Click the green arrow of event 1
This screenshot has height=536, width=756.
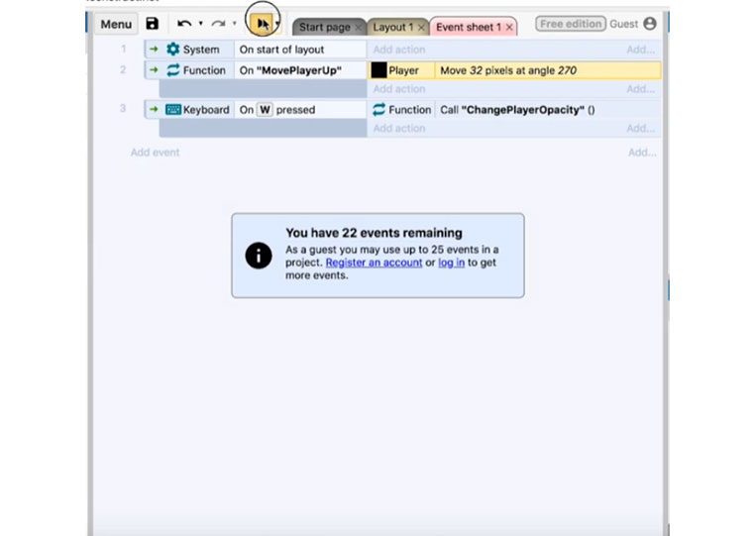(x=154, y=50)
